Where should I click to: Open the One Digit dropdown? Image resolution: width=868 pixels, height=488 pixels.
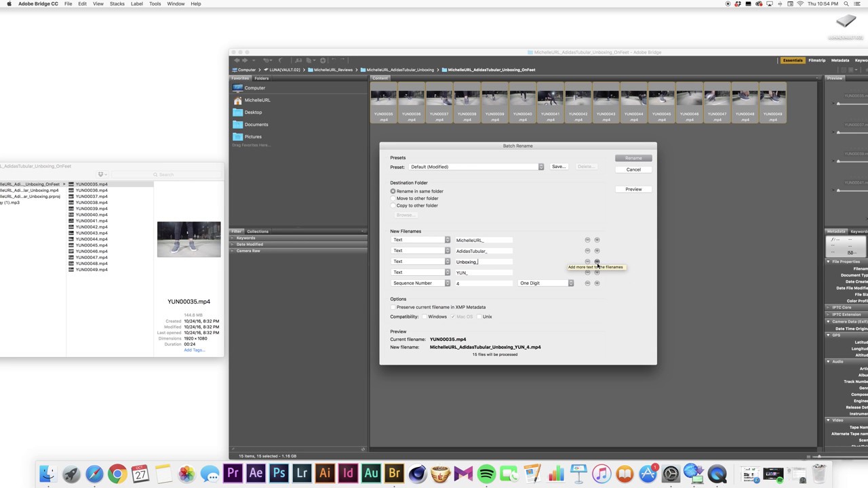pos(546,283)
